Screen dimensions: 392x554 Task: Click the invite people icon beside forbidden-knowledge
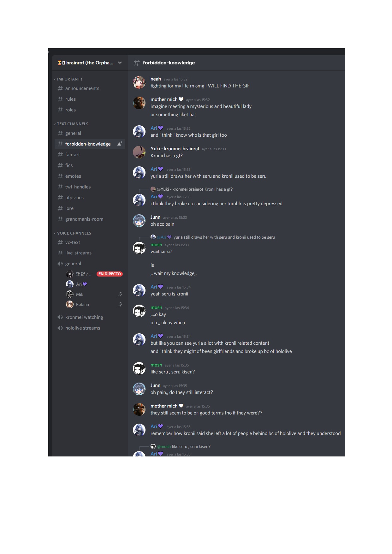pos(120,144)
